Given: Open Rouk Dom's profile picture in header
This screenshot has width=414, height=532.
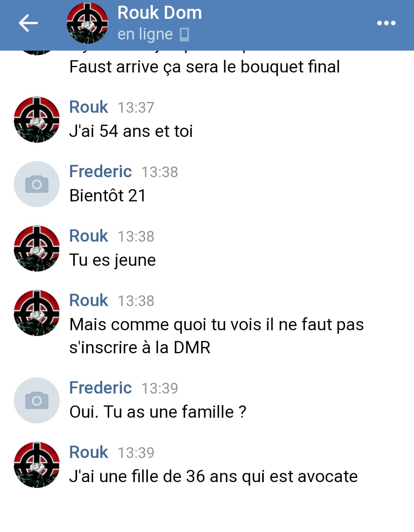Looking at the screenshot, I should [x=87, y=23].
